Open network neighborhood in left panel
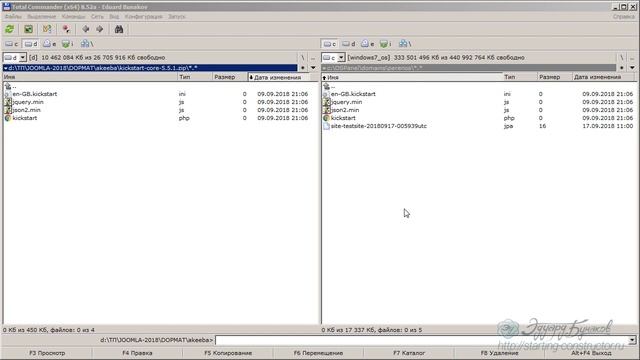The image size is (640, 360). pyautogui.click(x=87, y=44)
